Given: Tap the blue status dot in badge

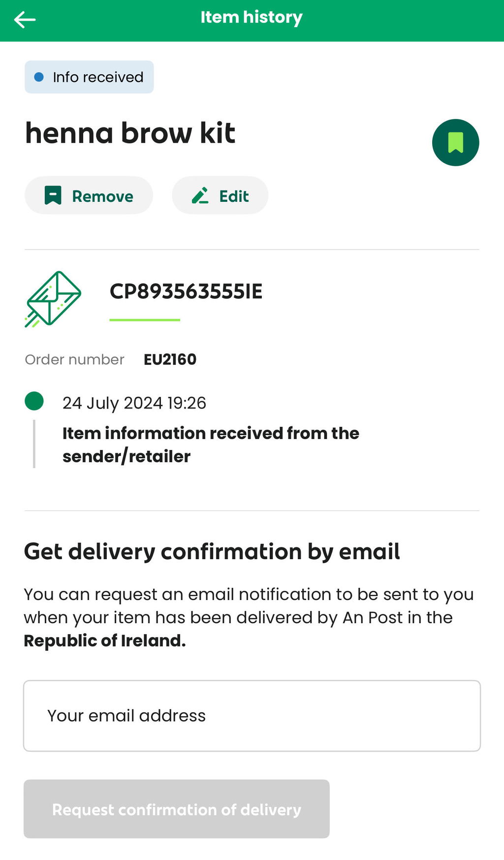Looking at the screenshot, I should [39, 77].
